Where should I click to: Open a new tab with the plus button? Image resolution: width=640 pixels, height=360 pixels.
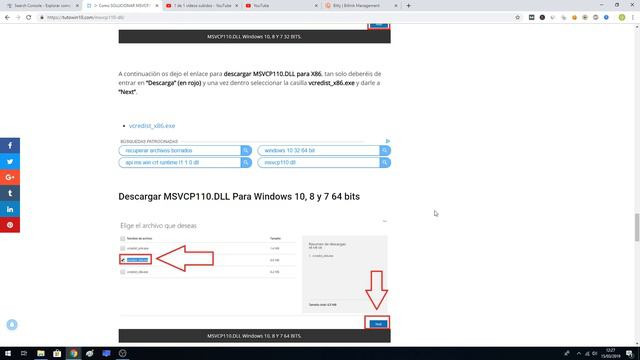point(408,6)
